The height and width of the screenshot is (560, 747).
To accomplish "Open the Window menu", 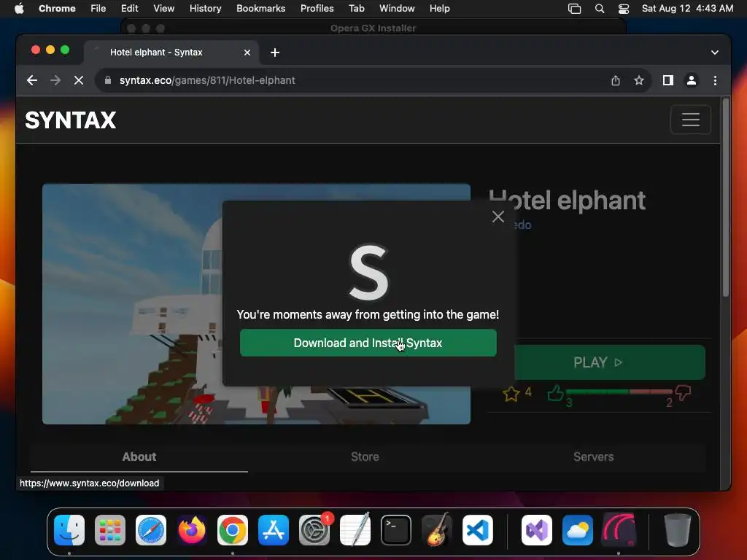I will coord(397,9).
